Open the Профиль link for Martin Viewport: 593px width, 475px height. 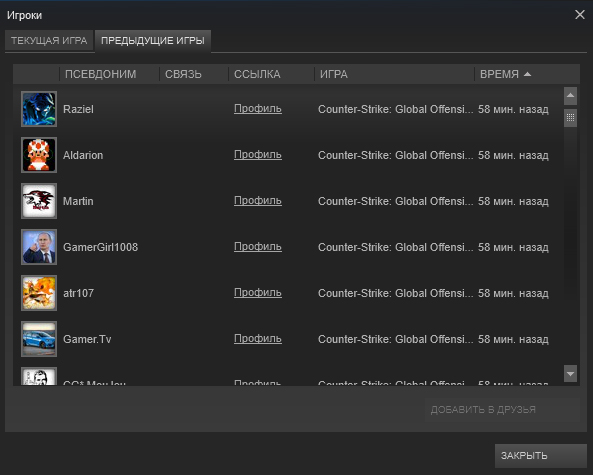pos(258,201)
